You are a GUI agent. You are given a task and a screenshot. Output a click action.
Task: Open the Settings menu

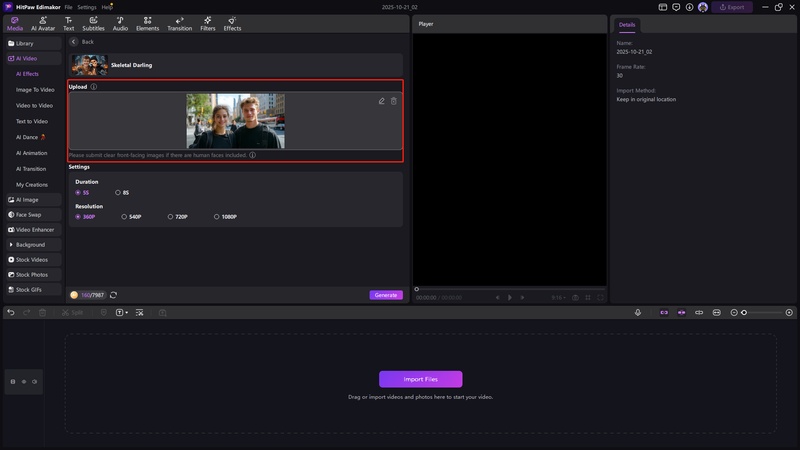(87, 7)
